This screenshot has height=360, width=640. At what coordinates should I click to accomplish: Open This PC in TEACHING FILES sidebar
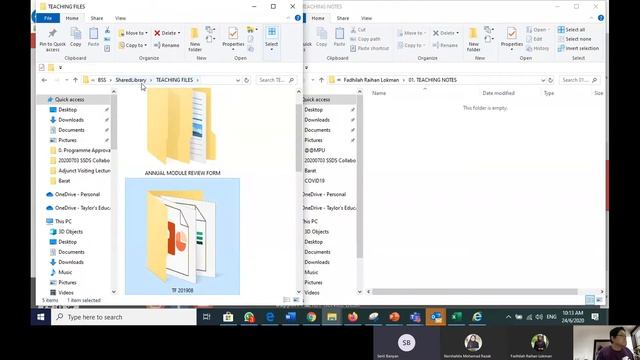point(63,221)
